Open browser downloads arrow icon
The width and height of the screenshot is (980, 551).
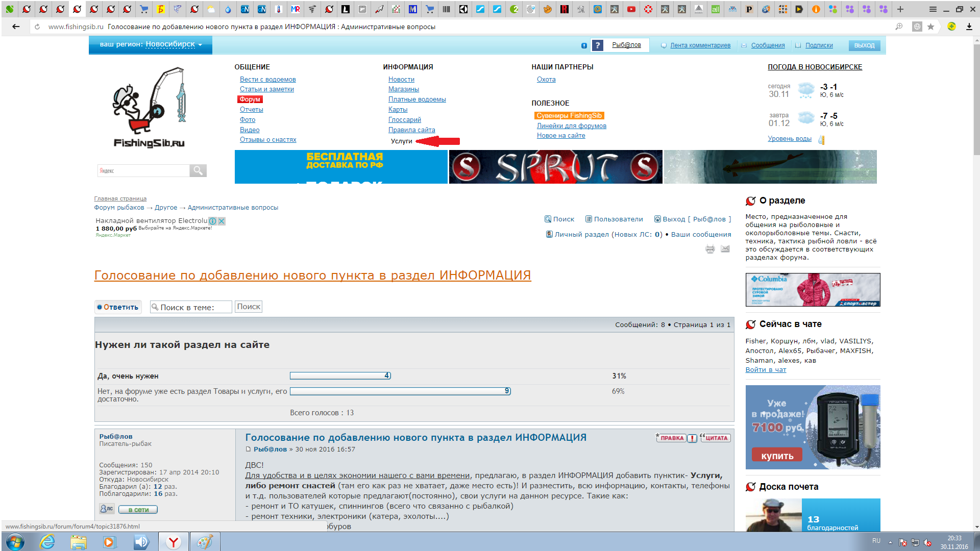[969, 27]
